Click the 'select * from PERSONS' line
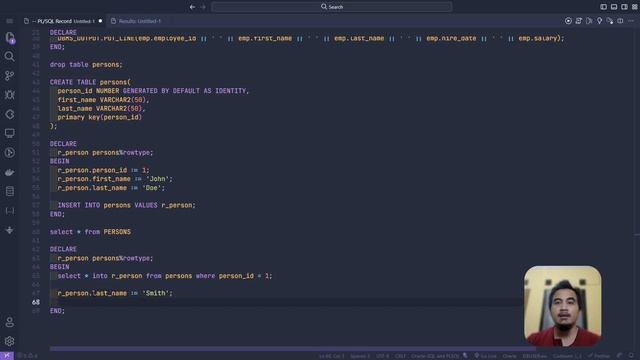The width and height of the screenshot is (640, 360). (x=90, y=232)
